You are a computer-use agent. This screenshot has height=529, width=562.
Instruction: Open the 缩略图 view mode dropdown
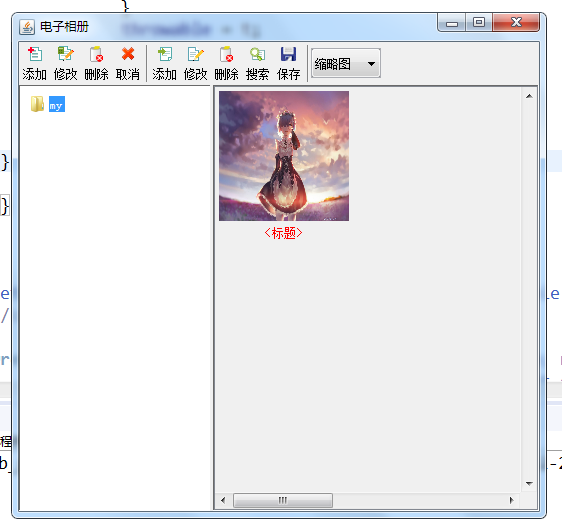click(x=346, y=63)
